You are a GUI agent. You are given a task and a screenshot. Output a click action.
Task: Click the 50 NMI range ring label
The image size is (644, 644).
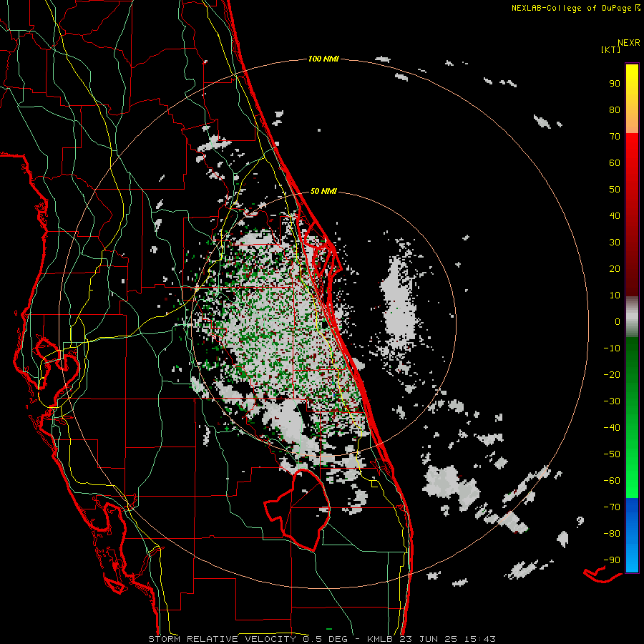[323, 191]
